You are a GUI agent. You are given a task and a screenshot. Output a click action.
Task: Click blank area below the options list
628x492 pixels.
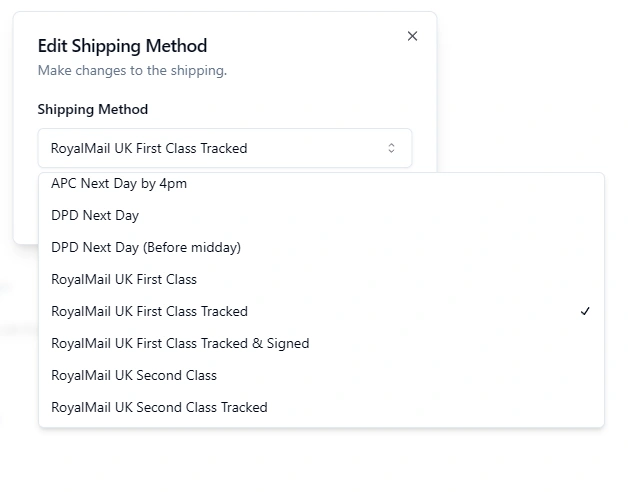click(320, 460)
